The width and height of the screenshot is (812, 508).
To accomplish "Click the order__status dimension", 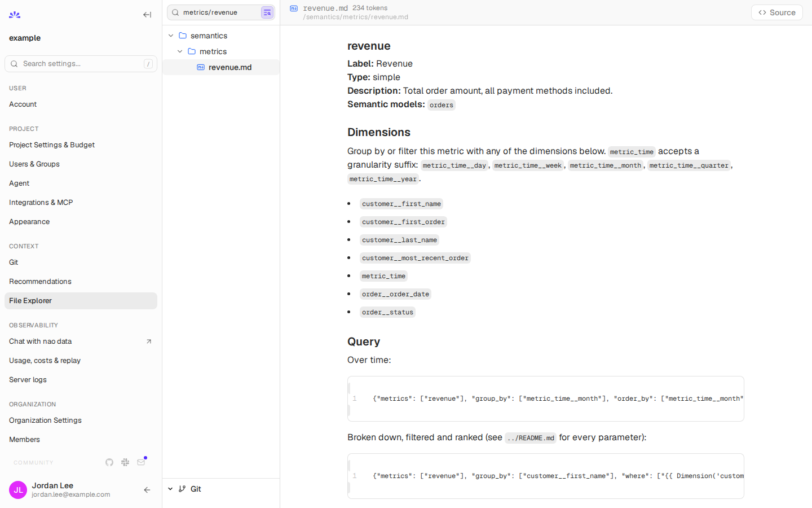I will [387, 312].
